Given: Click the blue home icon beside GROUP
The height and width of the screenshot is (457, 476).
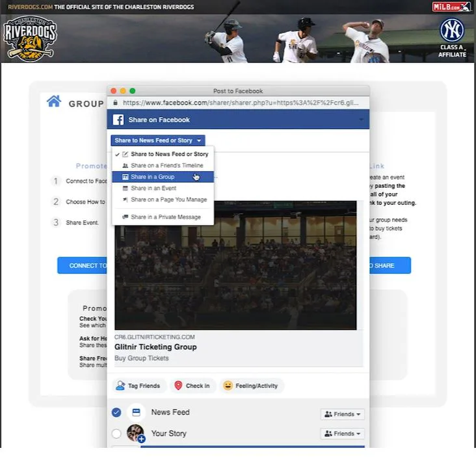Looking at the screenshot, I should click(54, 101).
